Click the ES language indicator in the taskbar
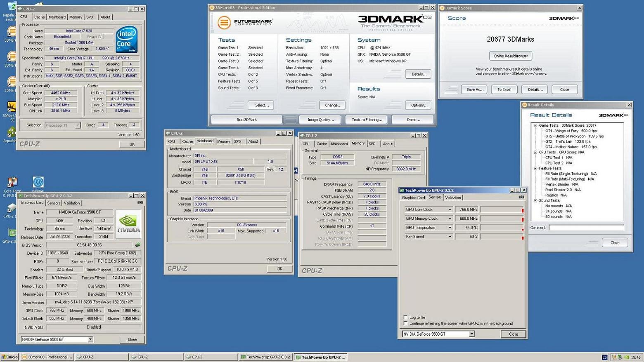Viewport: 644px width, 362px height. [x=604, y=357]
